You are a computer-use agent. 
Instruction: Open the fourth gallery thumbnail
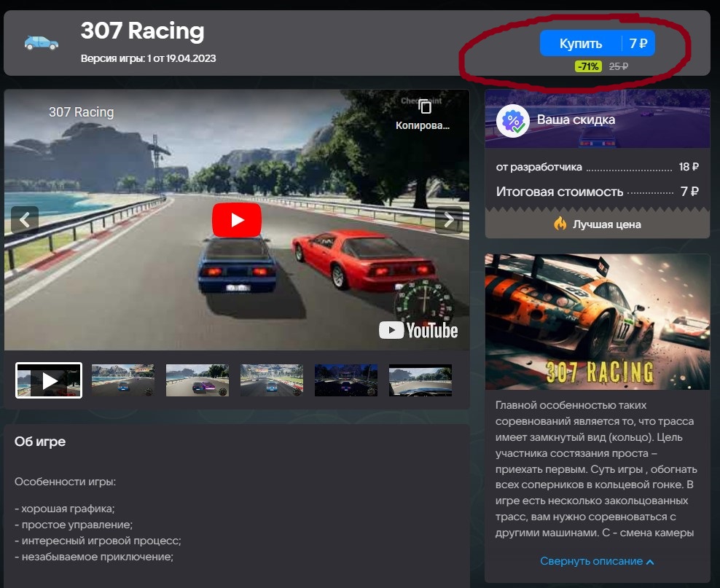272,380
